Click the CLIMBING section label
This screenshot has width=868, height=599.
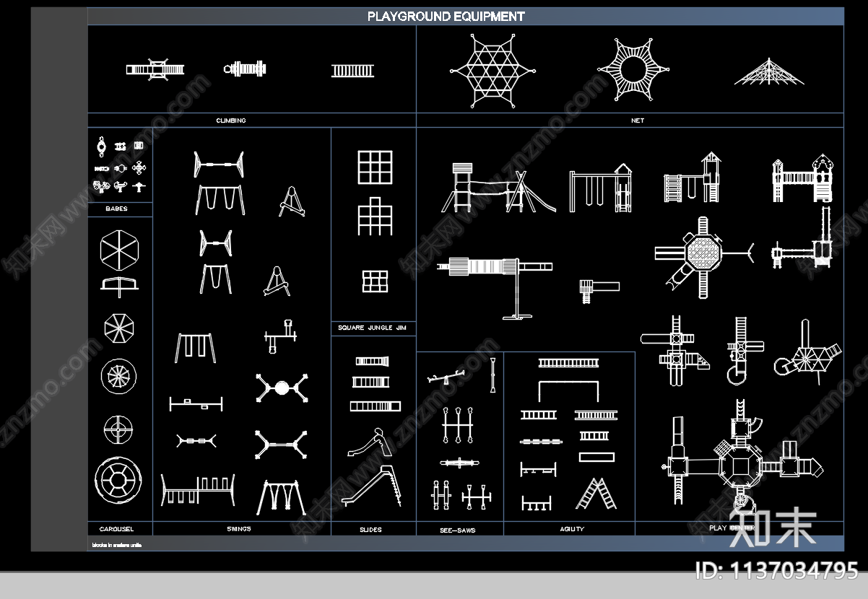[231, 121]
